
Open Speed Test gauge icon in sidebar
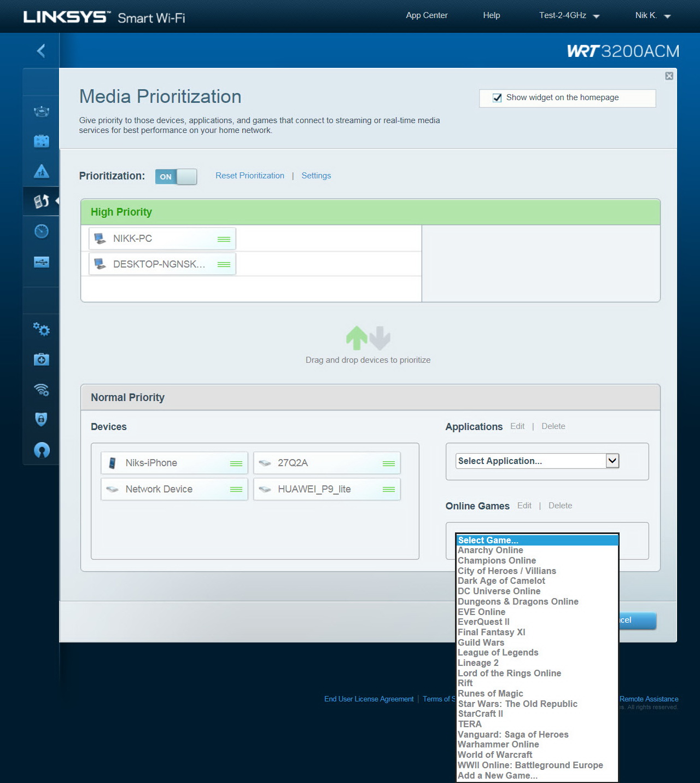point(42,231)
